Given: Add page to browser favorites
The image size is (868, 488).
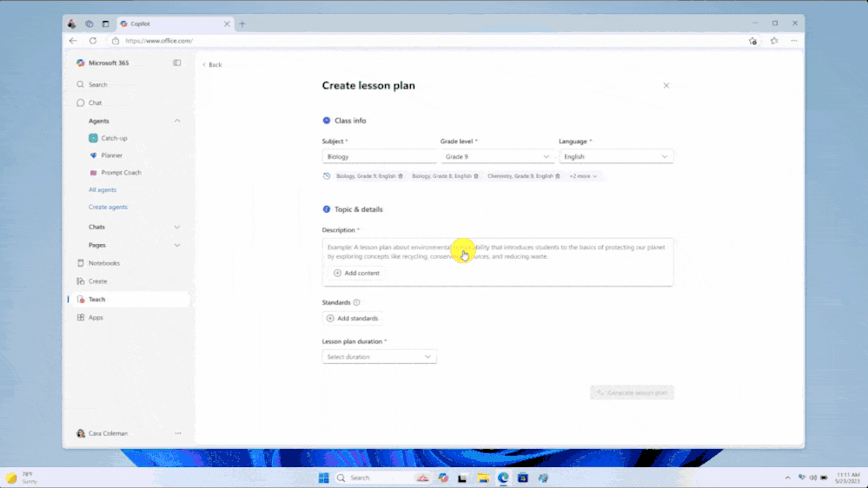Looking at the screenshot, I should [x=752, y=41].
